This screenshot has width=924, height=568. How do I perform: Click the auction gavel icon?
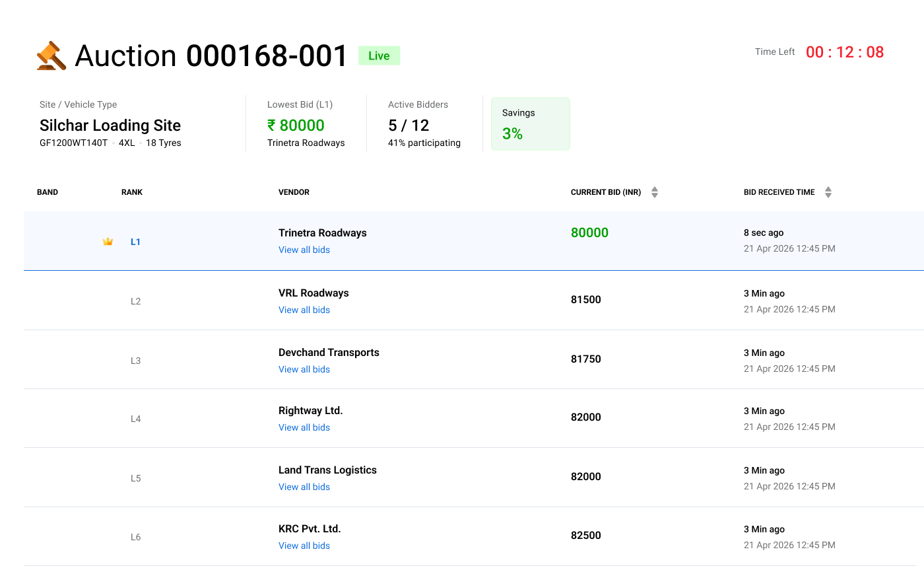tap(51, 56)
